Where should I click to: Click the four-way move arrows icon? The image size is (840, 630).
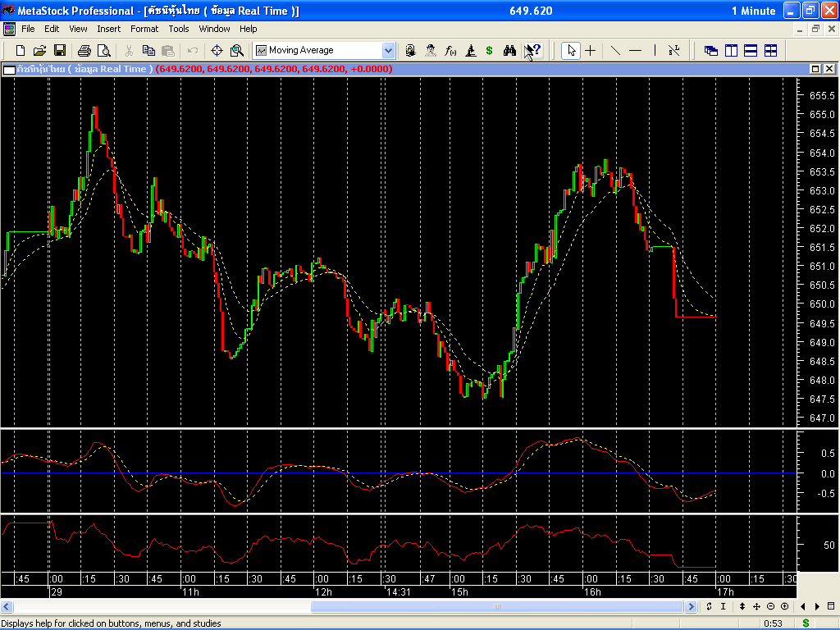[x=756, y=606]
